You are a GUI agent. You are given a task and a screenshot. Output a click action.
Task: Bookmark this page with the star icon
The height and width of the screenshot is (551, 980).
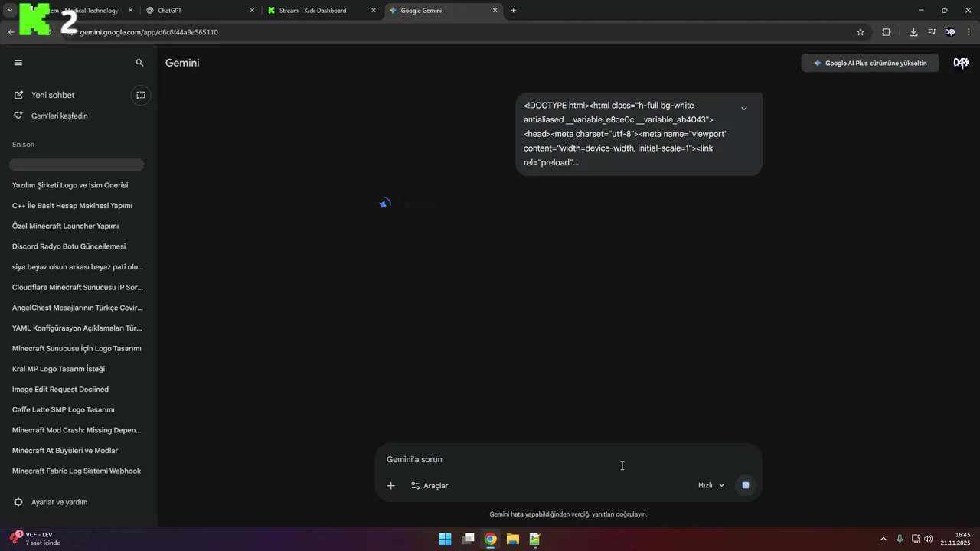tap(861, 32)
